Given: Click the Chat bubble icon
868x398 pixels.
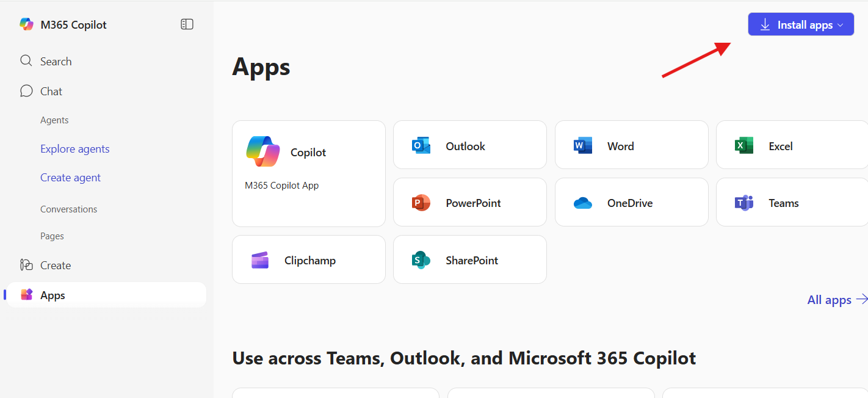Looking at the screenshot, I should click(26, 91).
